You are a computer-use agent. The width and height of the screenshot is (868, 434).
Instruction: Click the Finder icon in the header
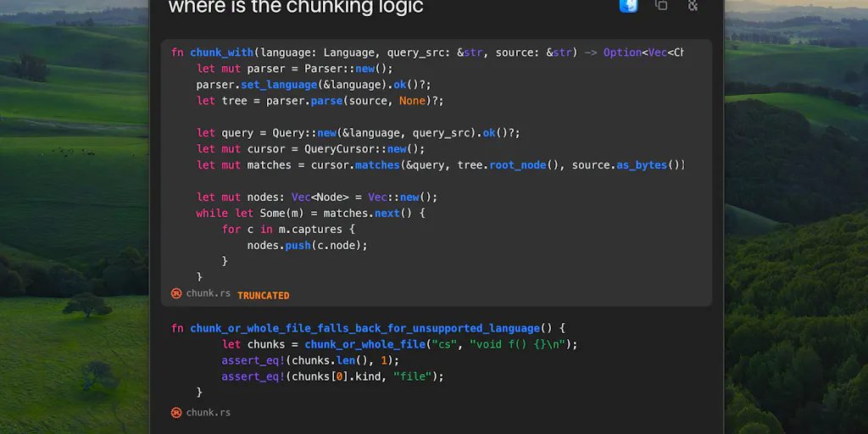pyautogui.click(x=628, y=5)
